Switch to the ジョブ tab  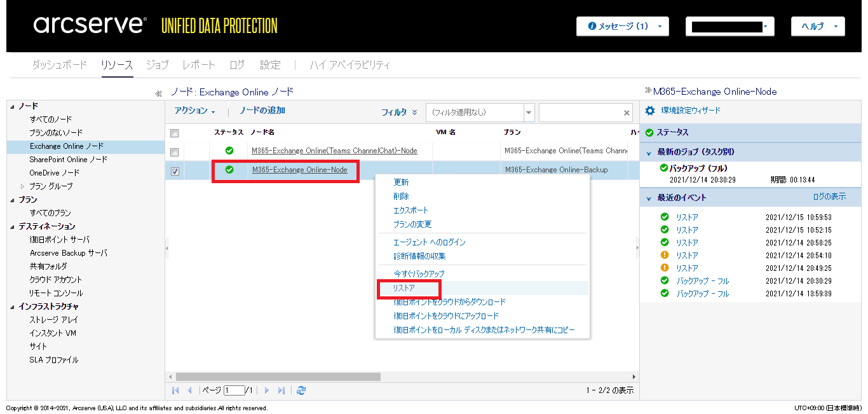click(x=157, y=65)
